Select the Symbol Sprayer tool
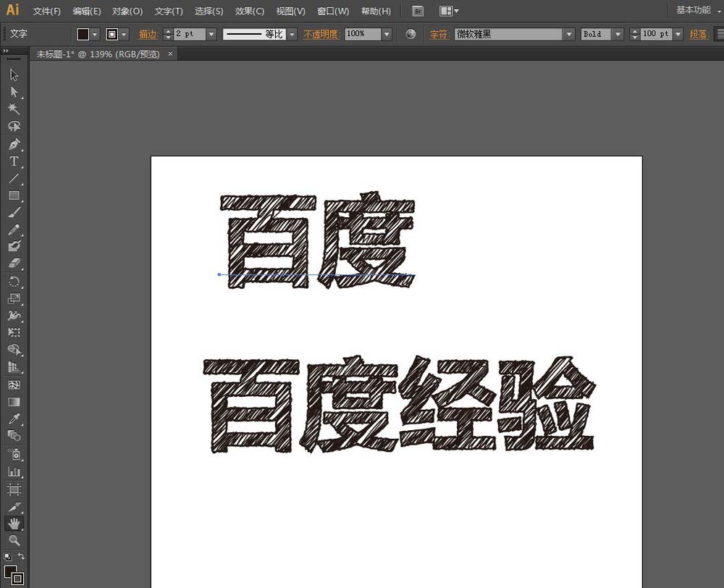This screenshot has width=724, height=588. [x=14, y=455]
